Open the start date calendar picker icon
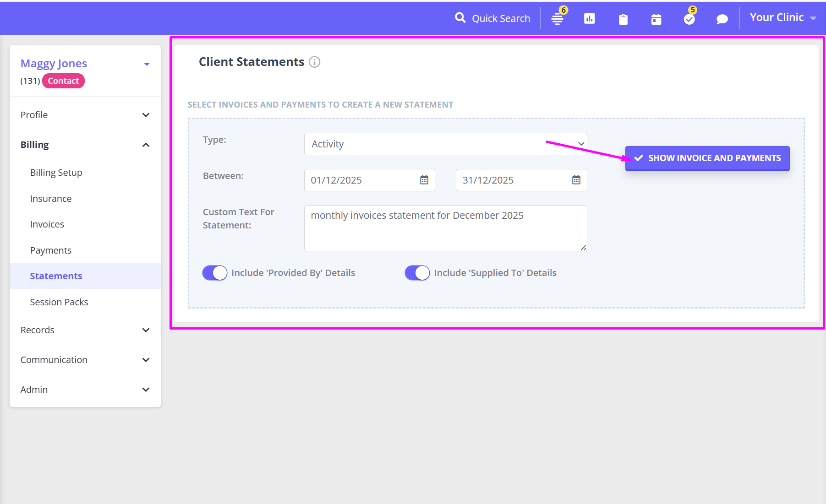 coord(424,180)
